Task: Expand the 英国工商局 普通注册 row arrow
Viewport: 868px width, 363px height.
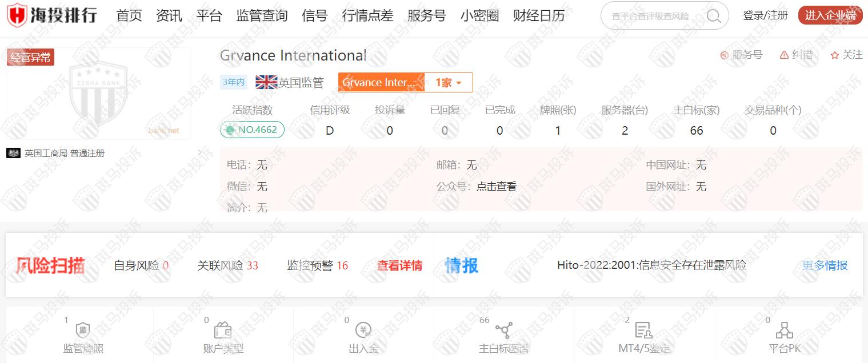Action: point(199,153)
